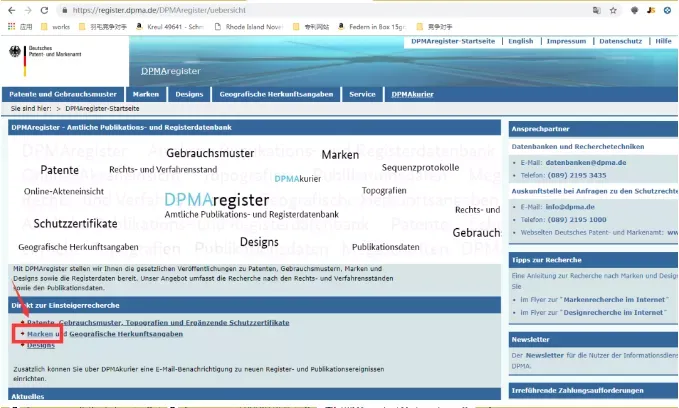Switch site language to English
The image size is (679, 408).
(521, 41)
